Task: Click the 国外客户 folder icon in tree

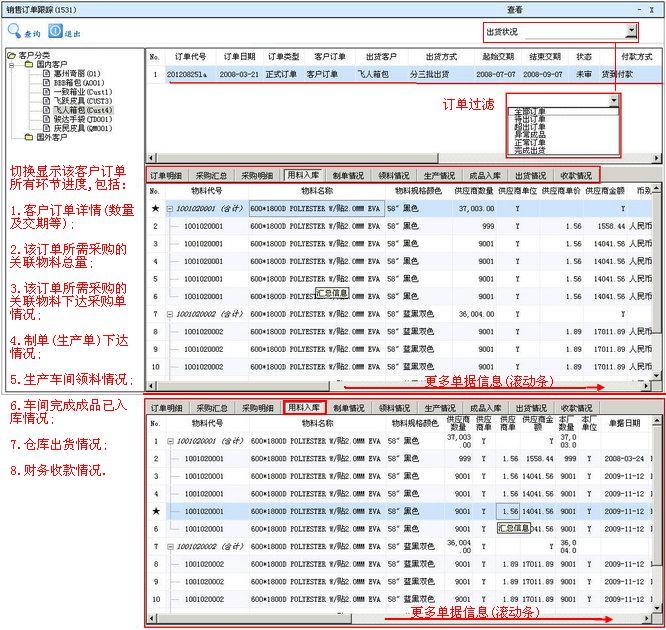Action: [x=28, y=137]
